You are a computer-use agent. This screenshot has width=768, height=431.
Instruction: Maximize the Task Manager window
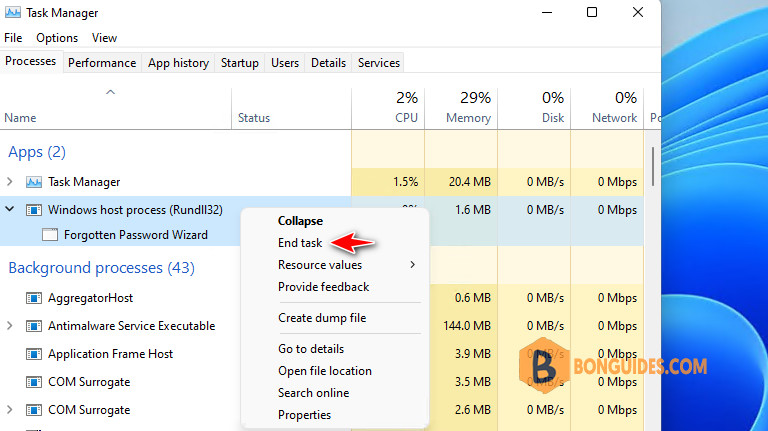(x=592, y=12)
